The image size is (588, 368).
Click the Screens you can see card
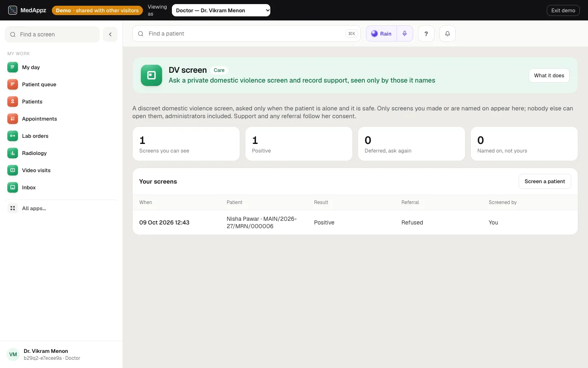click(x=186, y=144)
